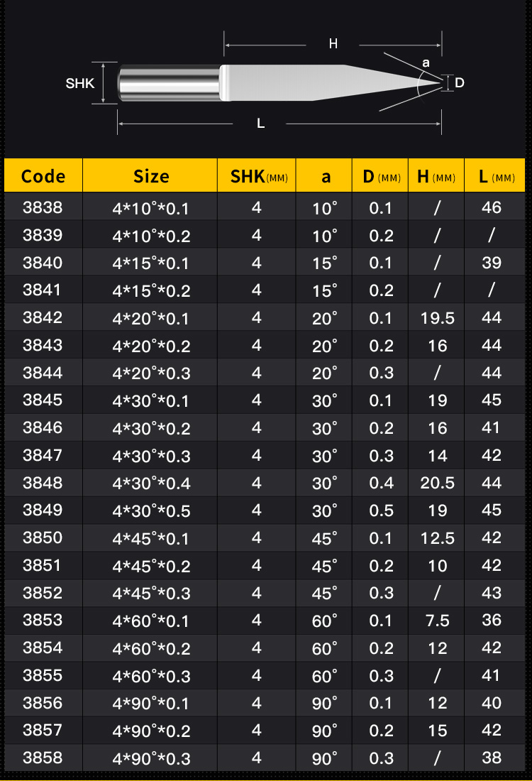
Task: Select the H(MM) column header
Action: point(436,176)
